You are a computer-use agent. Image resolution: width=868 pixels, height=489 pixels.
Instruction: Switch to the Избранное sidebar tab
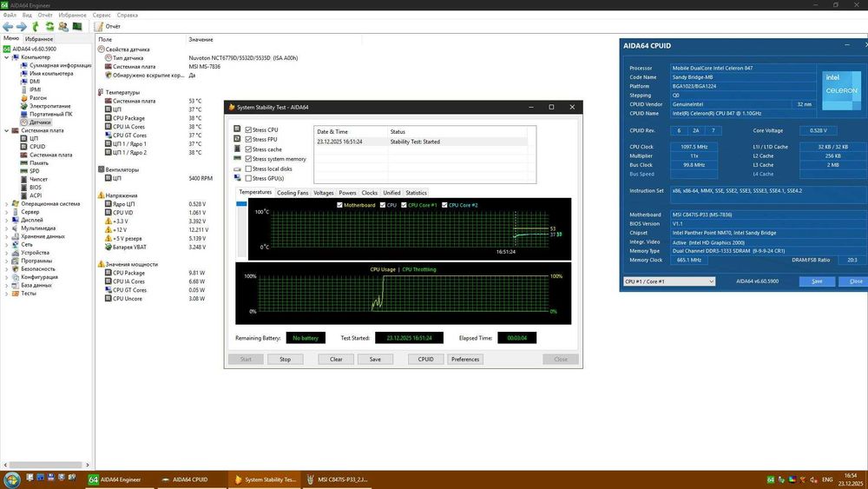[x=39, y=39]
